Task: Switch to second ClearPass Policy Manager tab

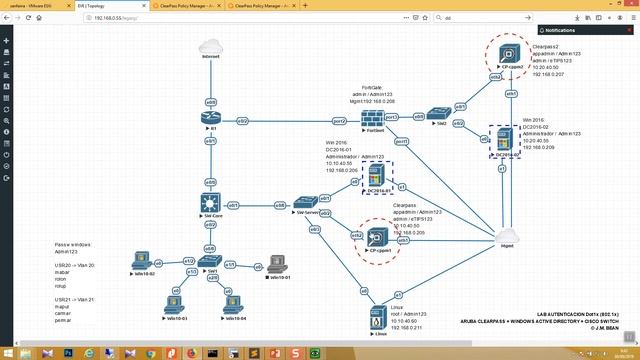Action: pos(262,6)
